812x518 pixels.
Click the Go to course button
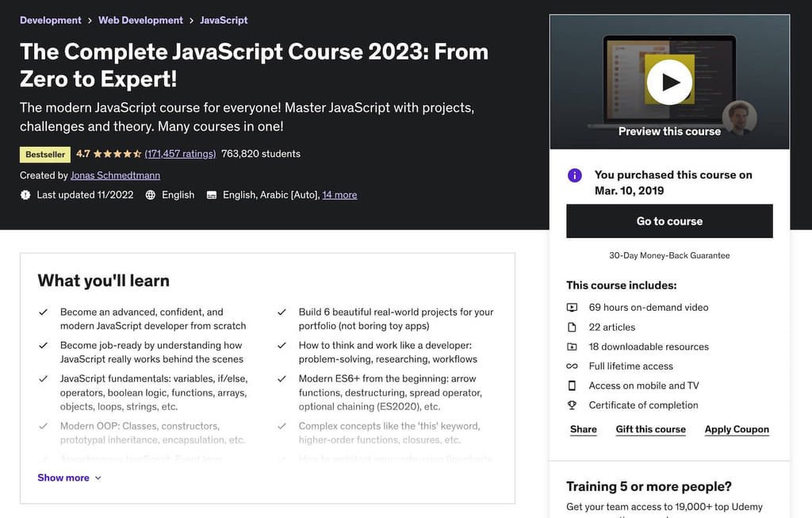tap(669, 221)
